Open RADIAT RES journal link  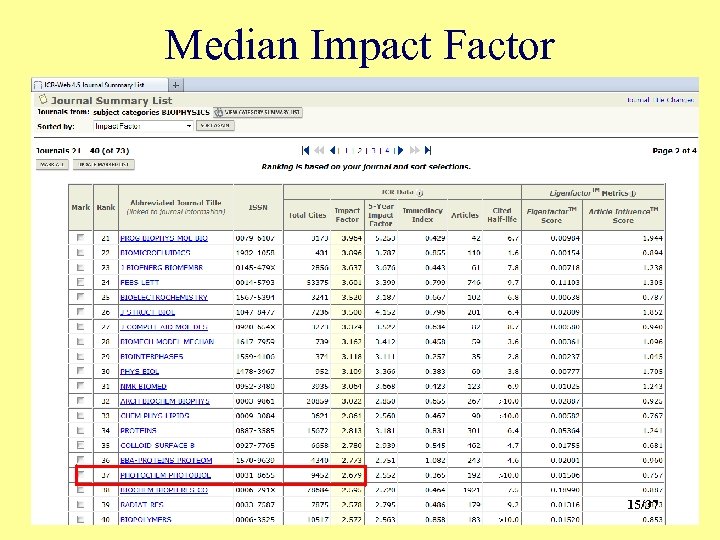coord(142,505)
